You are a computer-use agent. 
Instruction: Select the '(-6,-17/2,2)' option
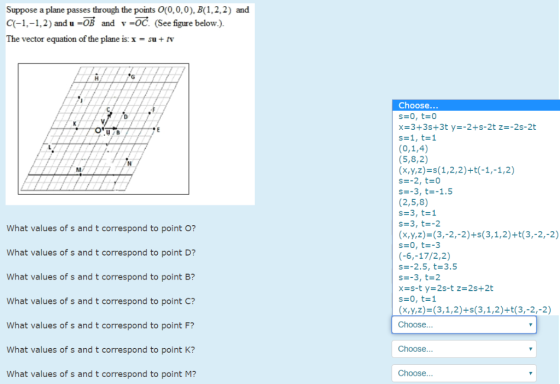click(x=476, y=256)
